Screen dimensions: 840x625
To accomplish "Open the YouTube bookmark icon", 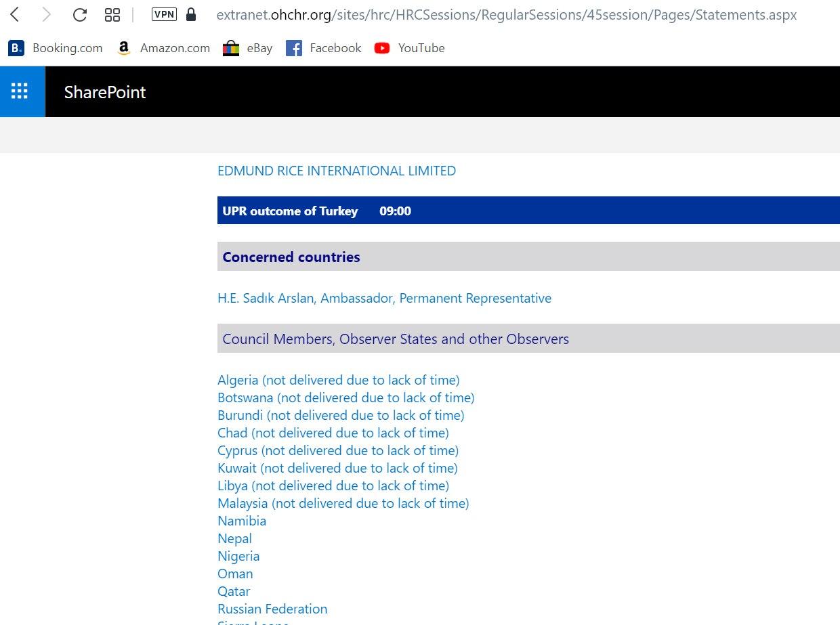I will click(x=382, y=48).
